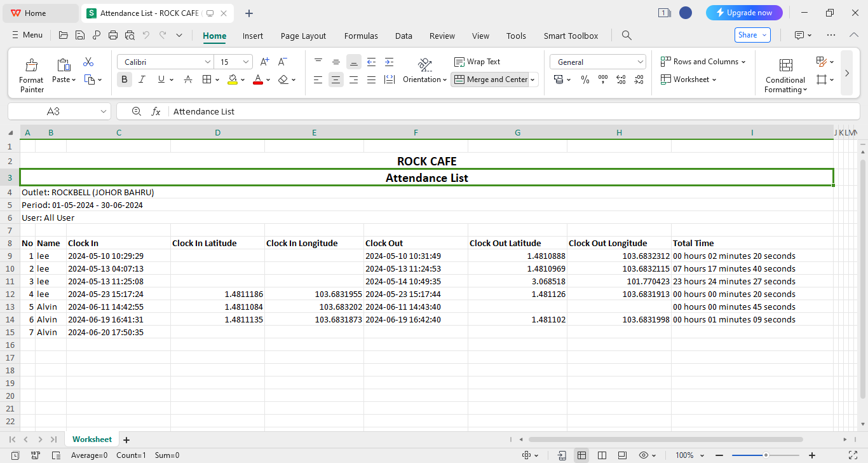The width and height of the screenshot is (868, 463).
Task: Open the Smart Toolbox tab
Action: (x=571, y=36)
